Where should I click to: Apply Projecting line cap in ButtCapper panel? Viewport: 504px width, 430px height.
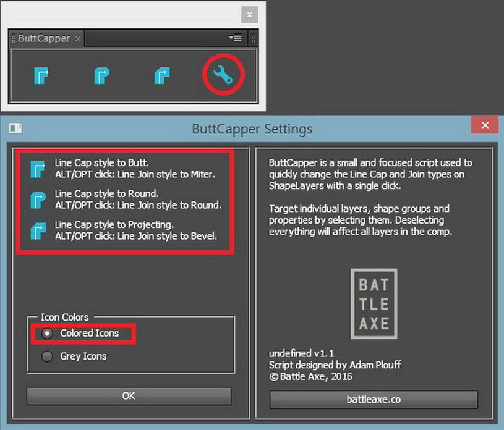162,75
